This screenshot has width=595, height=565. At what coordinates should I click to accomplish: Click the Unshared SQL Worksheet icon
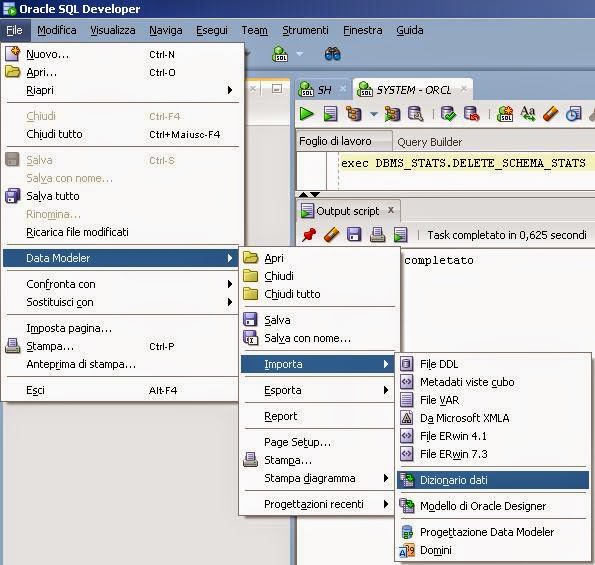tap(505, 113)
